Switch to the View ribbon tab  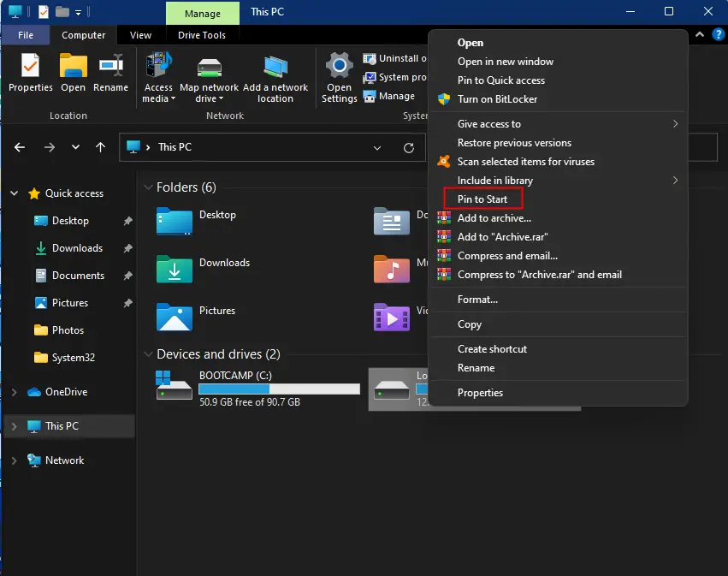point(140,35)
